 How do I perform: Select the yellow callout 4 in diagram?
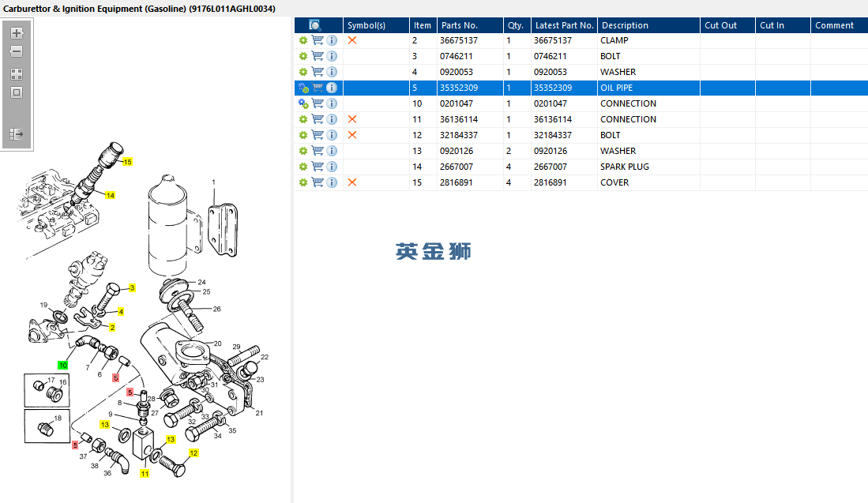click(x=121, y=312)
